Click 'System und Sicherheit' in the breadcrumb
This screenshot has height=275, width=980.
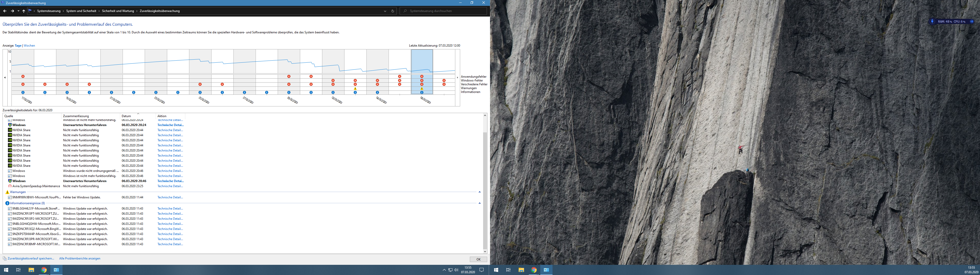tap(81, 11)
